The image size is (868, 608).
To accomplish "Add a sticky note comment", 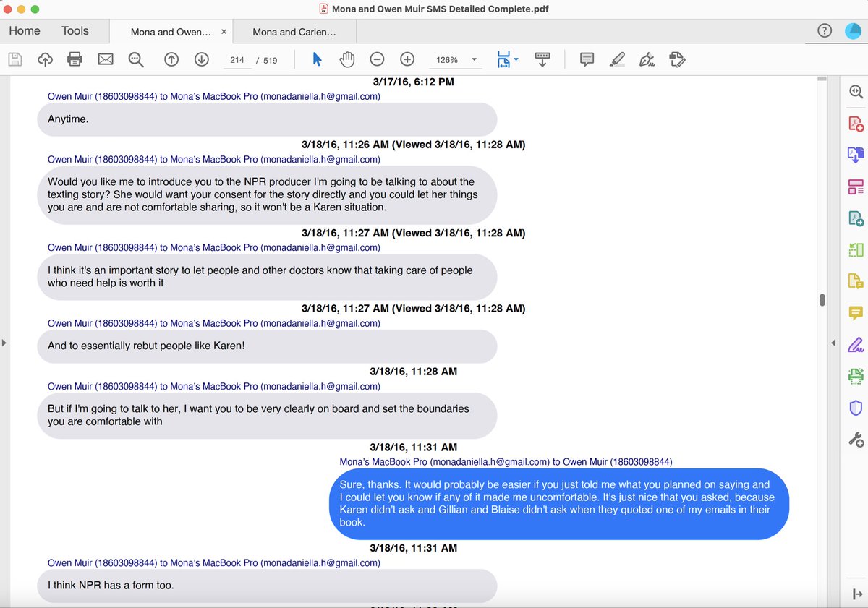I will [587, 59].
